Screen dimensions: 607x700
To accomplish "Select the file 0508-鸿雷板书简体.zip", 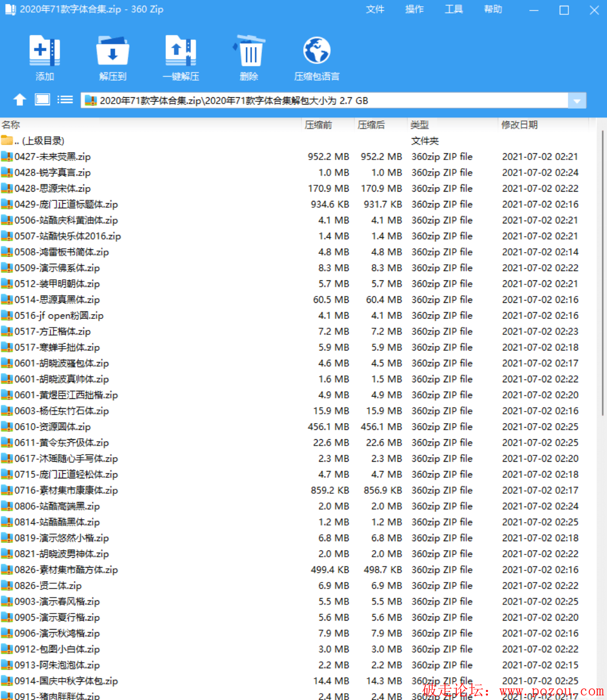I will point(62,252).
